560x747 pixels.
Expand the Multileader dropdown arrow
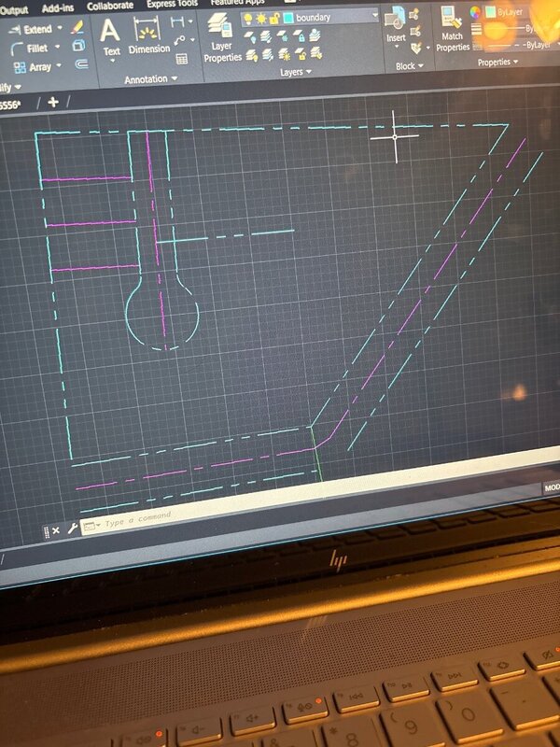[x=192, y=40]
